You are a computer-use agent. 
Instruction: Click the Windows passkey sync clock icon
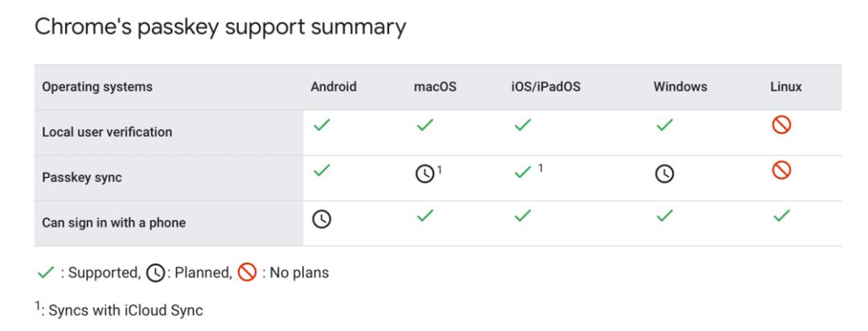(x=665, y=175)
